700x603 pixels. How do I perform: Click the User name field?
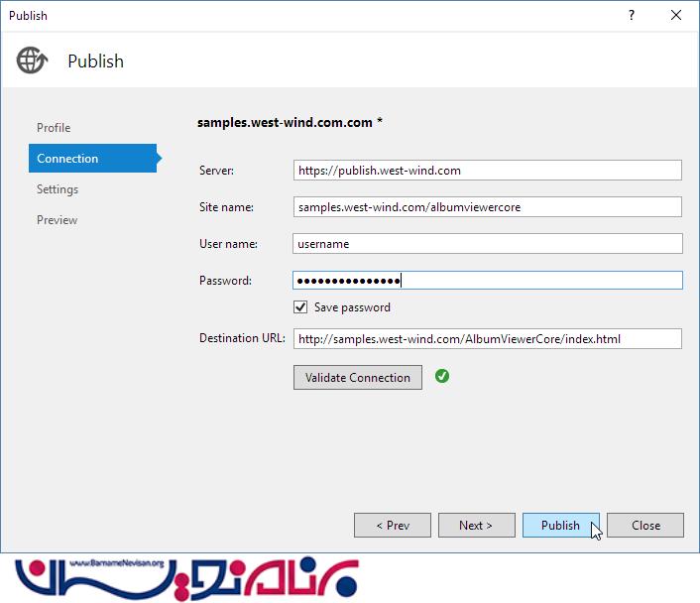tap(488, 243)
